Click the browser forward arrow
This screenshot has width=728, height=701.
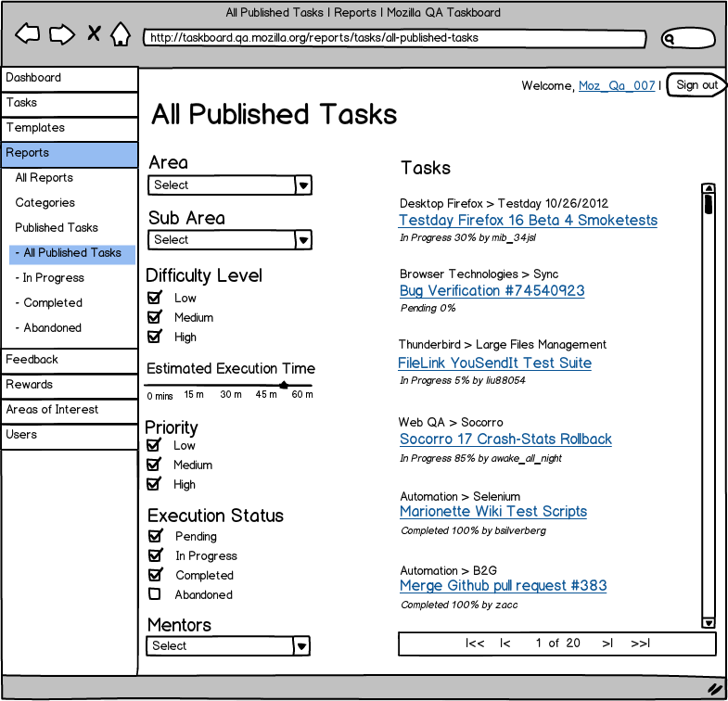point(62,34)
